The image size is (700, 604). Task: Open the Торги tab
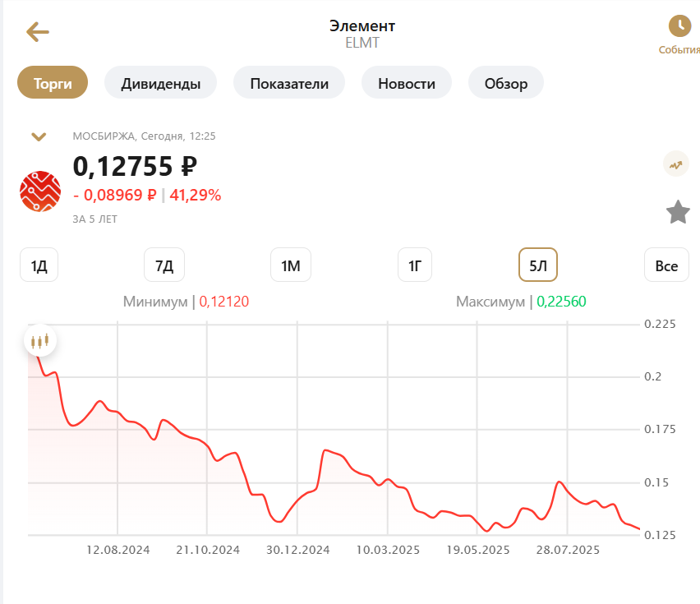(x=53, y=82)
